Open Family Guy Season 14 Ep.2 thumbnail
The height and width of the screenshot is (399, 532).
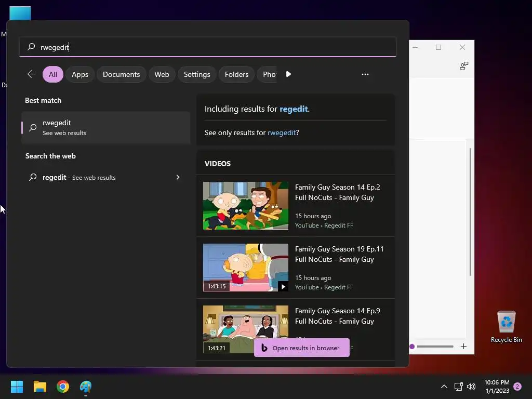246,206
